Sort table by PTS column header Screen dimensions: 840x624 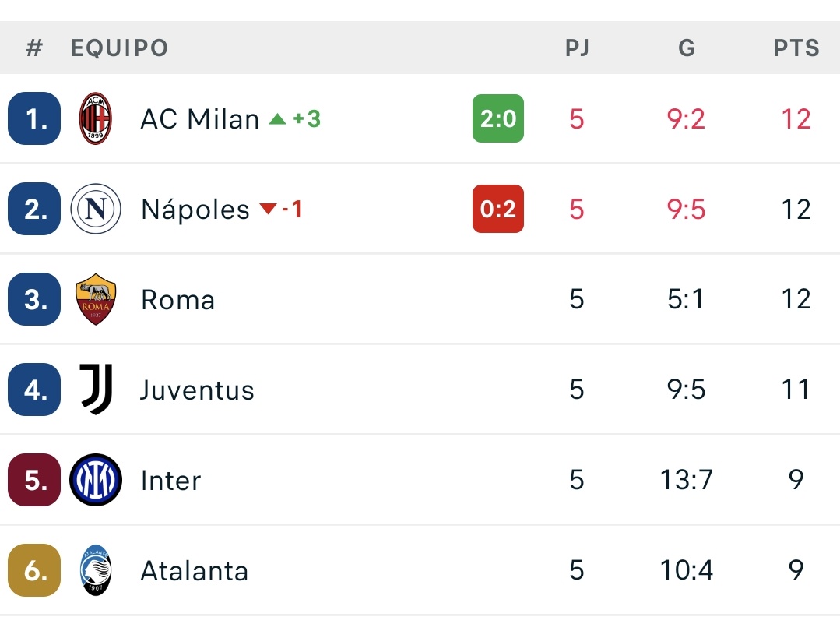coord(796,48)
